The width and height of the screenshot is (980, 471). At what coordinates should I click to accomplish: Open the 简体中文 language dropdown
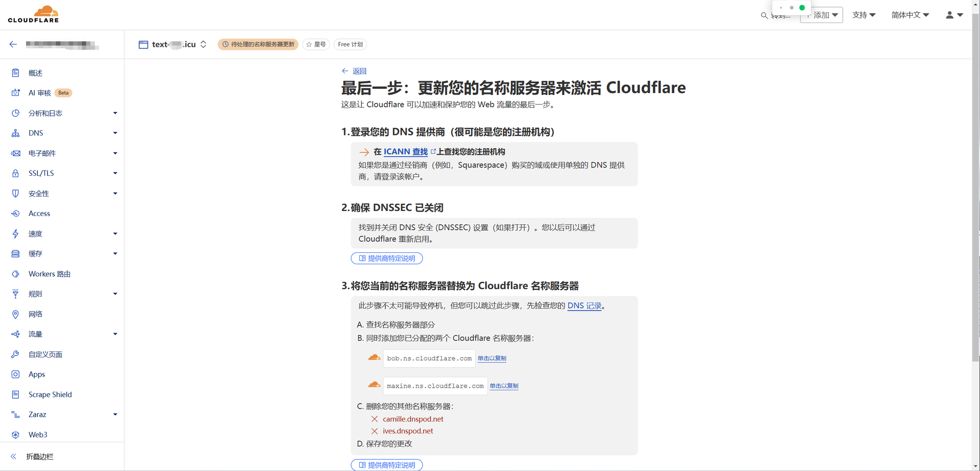click(910, 15)
